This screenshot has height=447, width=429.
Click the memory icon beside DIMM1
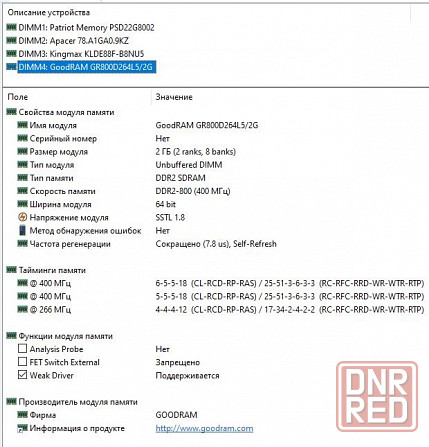point(11,27)
